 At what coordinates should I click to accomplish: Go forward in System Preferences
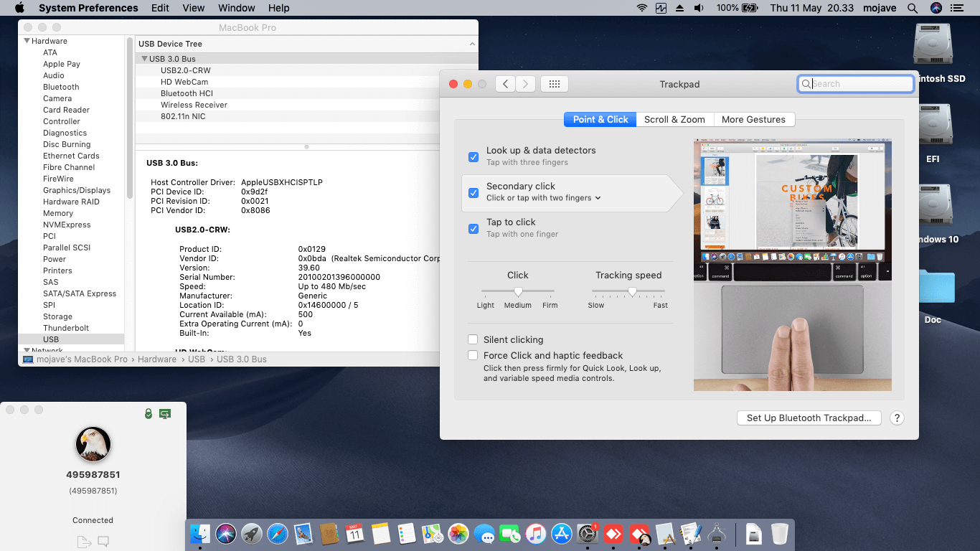point(526,84)
